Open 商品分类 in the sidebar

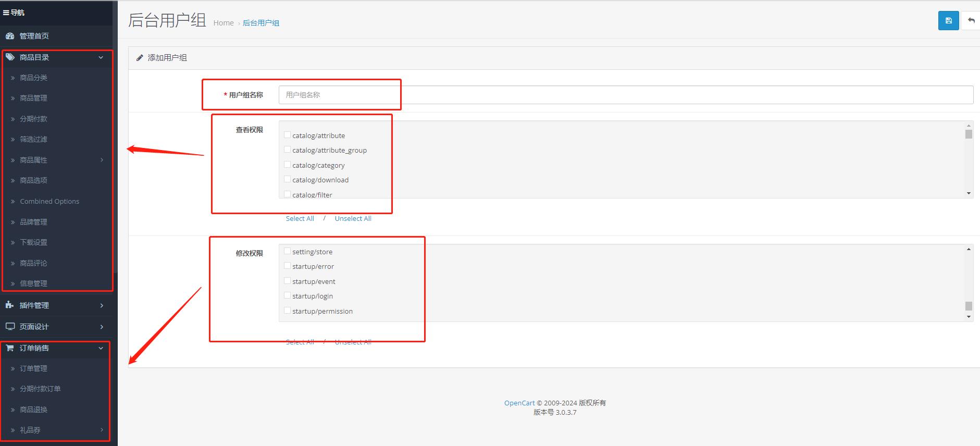click(33, 78)
